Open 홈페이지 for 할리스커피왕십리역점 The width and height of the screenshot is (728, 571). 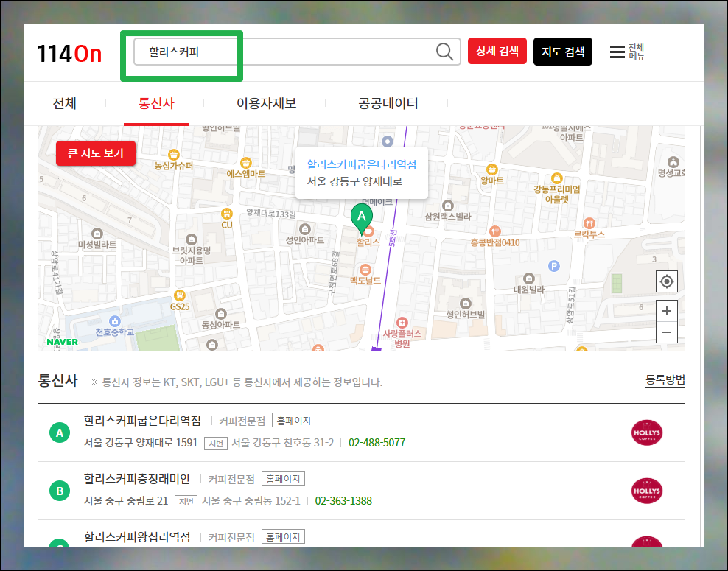[x=283, y=536]
